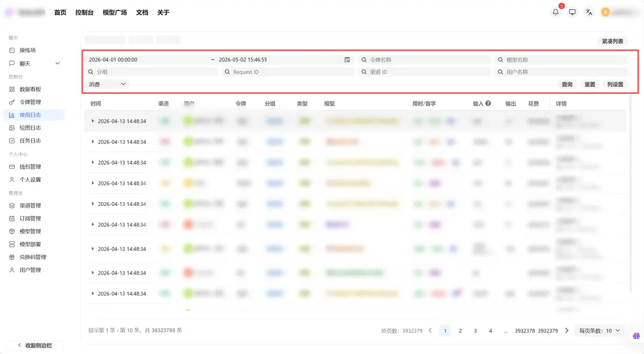Click help icon next to 输入 column
644x354 pixels.
488,103
